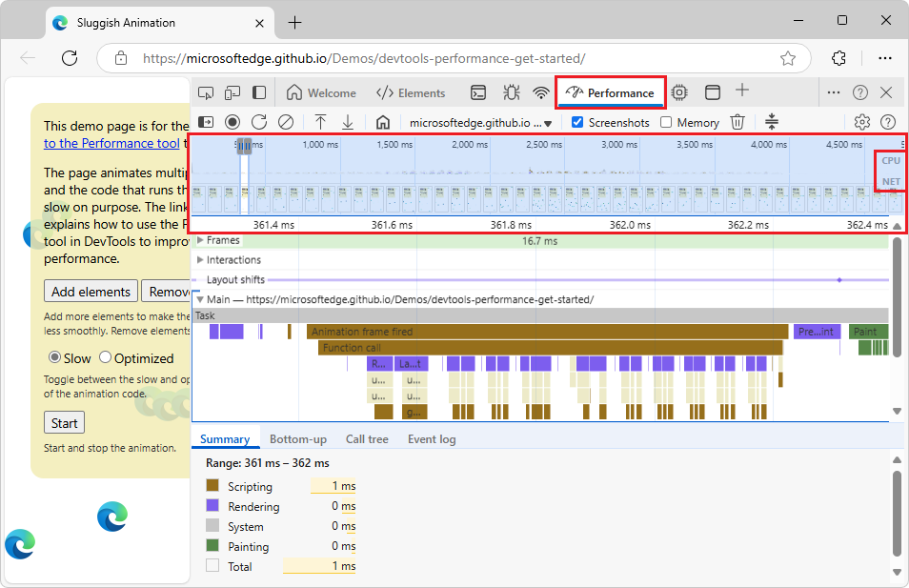909x588 pixels.
Task: Save the performance profile
Action: (x=348, y=122)
